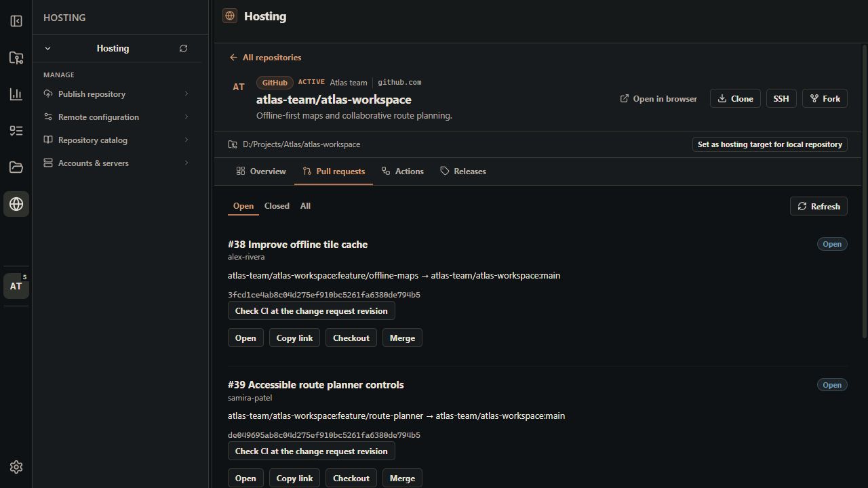Click the SSH button
The width and height of the screenshot is (868, 488).
point(781,99)
